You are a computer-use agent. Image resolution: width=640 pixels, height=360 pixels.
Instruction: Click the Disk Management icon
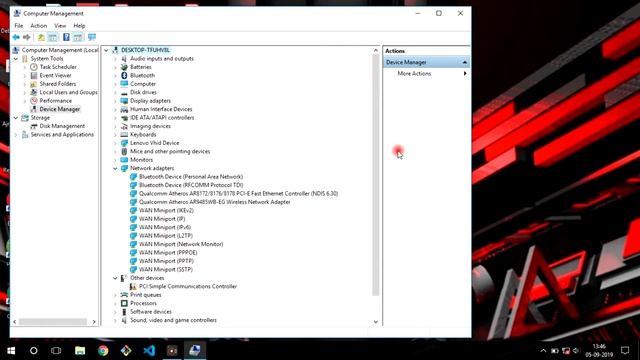click(34, 126)
